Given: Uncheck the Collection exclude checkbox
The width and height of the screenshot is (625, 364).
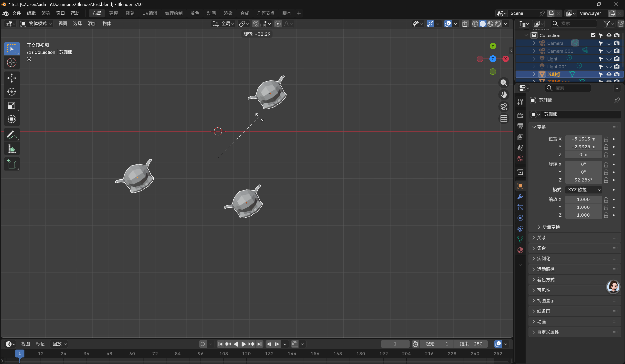Looking at the screenshot, I should click(593, 35).
